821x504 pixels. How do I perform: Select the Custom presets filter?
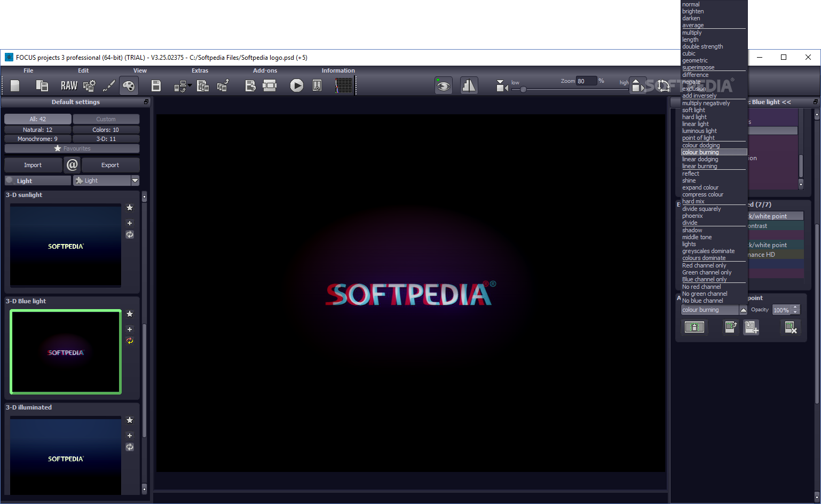(x=106, y=119)
